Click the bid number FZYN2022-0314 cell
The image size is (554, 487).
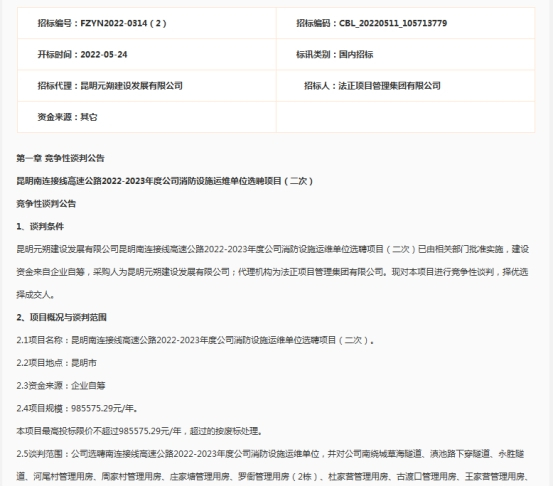[x=147, y=23]
